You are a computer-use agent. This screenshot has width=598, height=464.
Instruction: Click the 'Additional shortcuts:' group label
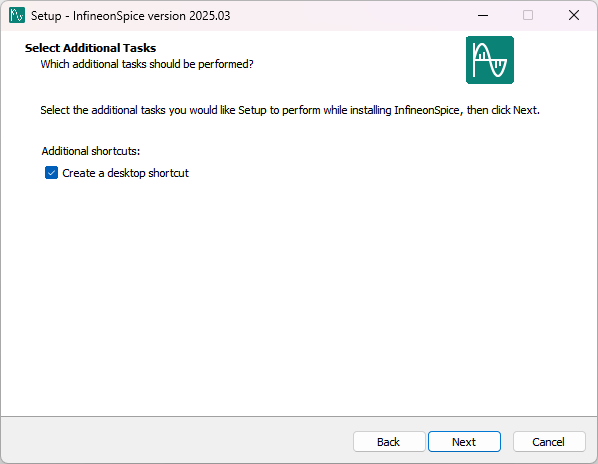[x=91, y=151]
